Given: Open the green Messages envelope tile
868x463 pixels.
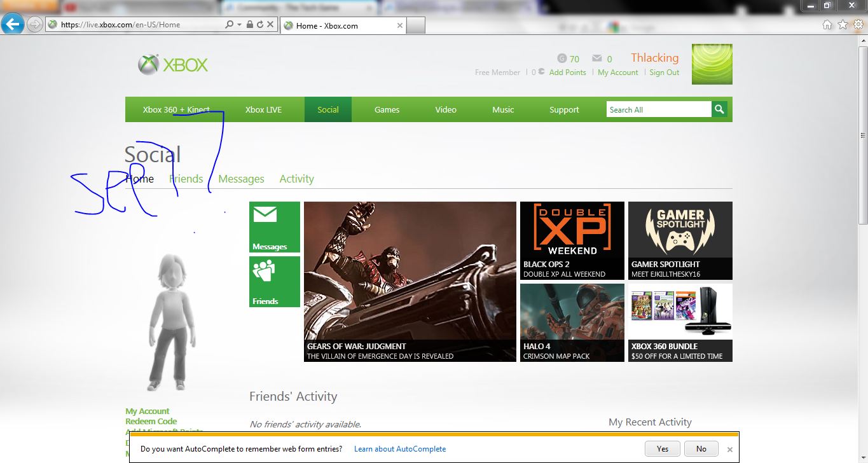Looking at the screenshot, I should coord(275,228).
